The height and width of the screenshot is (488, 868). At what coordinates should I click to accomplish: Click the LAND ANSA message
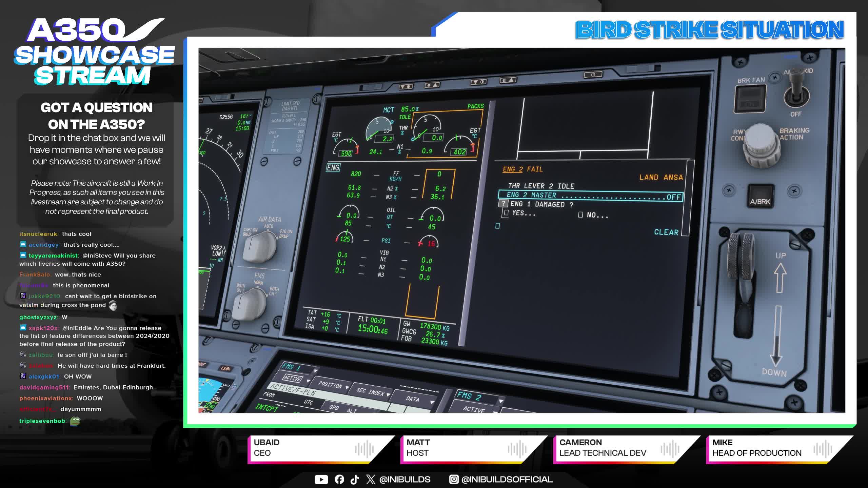click(x=661, y=177)
